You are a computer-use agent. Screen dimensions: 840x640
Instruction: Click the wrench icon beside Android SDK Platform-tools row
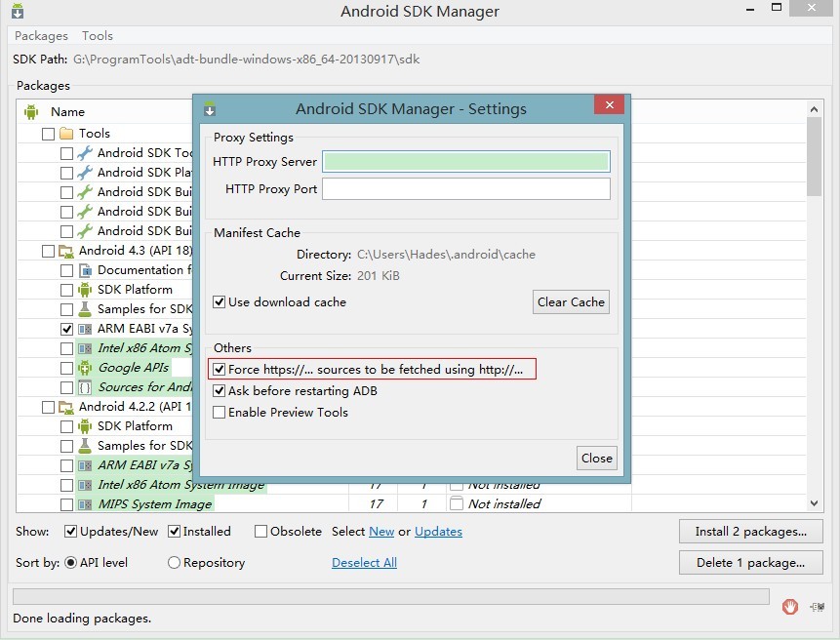(85, 173)
